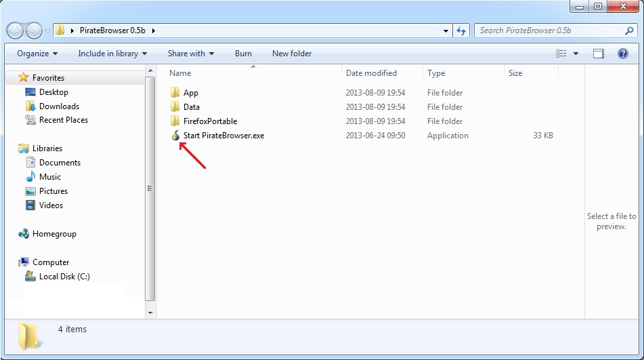Select Libraries in the navigation pane
Viewport: 644px width, 360px height.
click(47, 148)
